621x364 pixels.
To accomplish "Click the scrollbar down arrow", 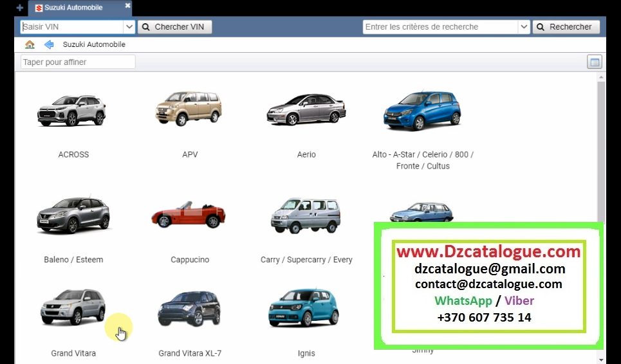I will coord(601,359).
